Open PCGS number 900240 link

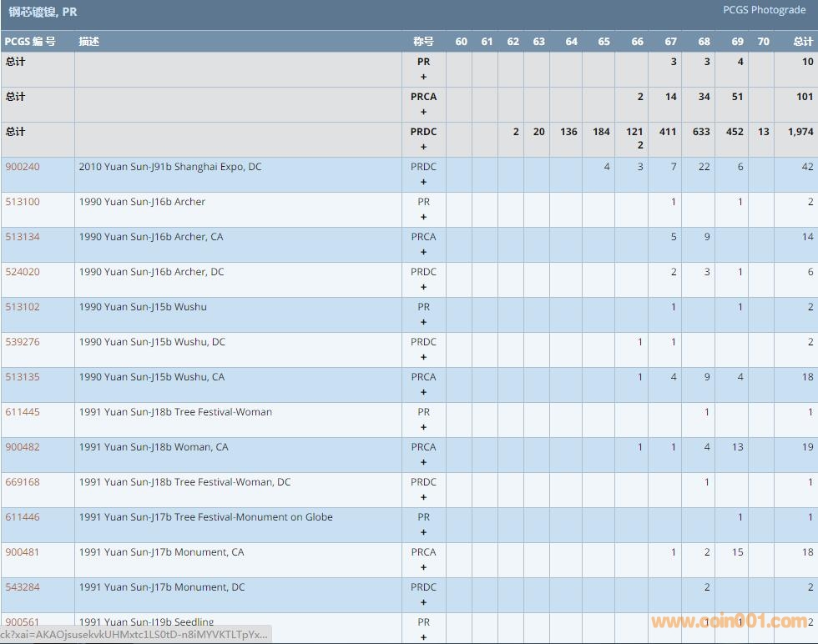23,167
